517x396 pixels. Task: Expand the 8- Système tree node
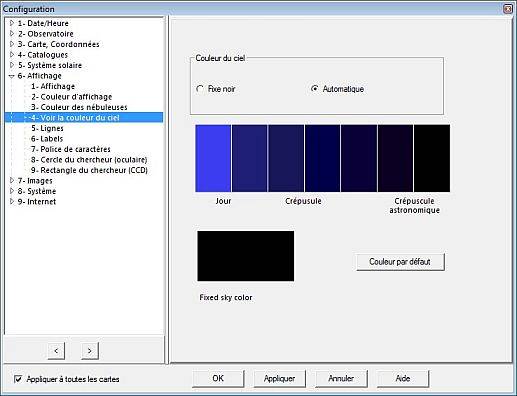click(x=12, y=191)
